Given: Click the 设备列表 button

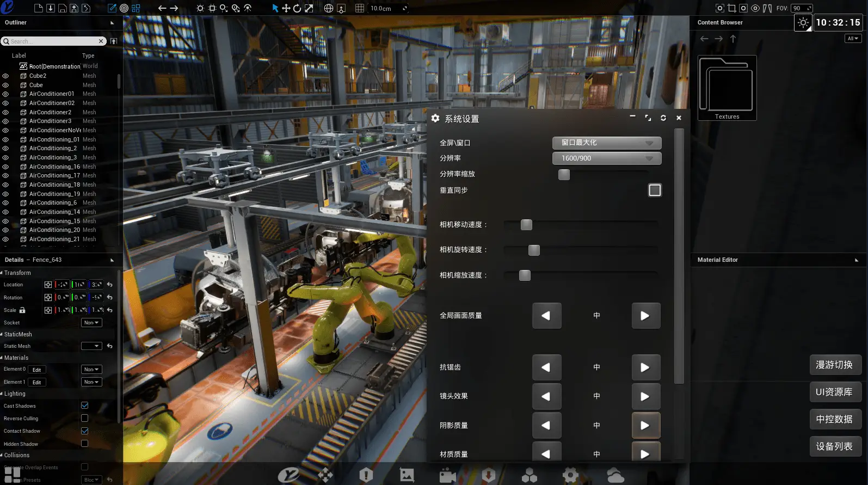Looking at the screenshot, I should click(x=834, y=446).
